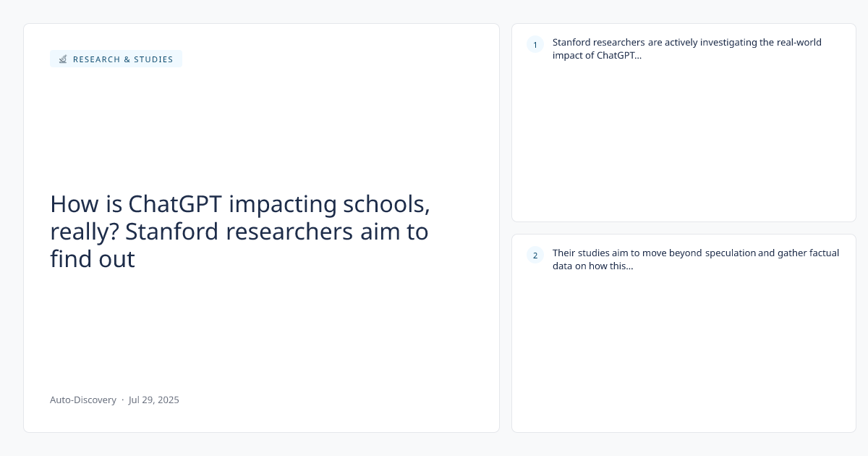Image resolution: width=868 pixels, height=456 pixels.
Task: Open the summary about moving beyond speculation
Action: [x=695, y=259]
